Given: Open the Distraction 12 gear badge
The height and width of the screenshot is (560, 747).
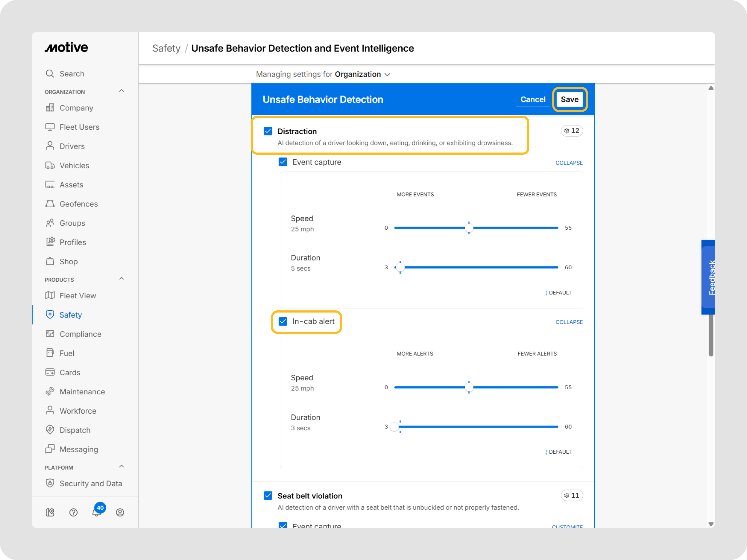Looking at the screenshot, I should (571, 131).
